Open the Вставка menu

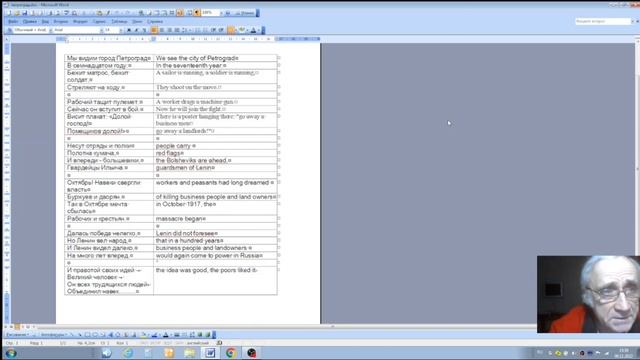coord(61,21)
